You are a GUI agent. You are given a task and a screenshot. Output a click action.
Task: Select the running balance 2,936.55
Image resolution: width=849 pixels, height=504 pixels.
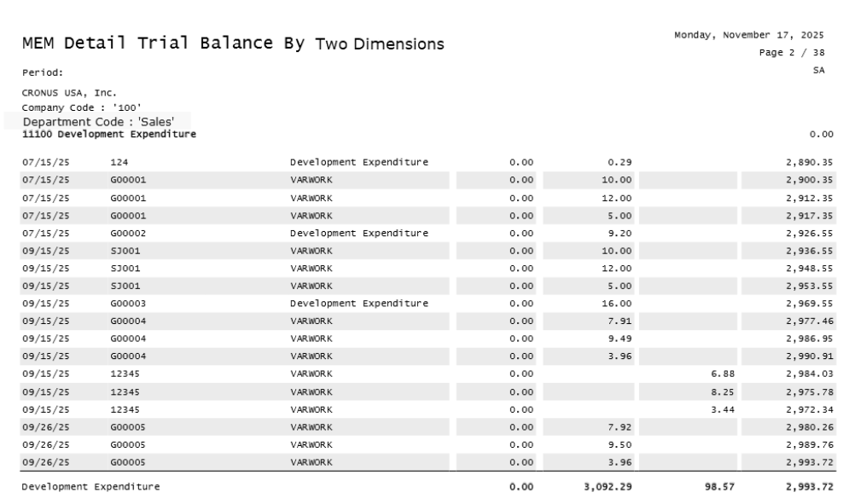coord(810,251)
